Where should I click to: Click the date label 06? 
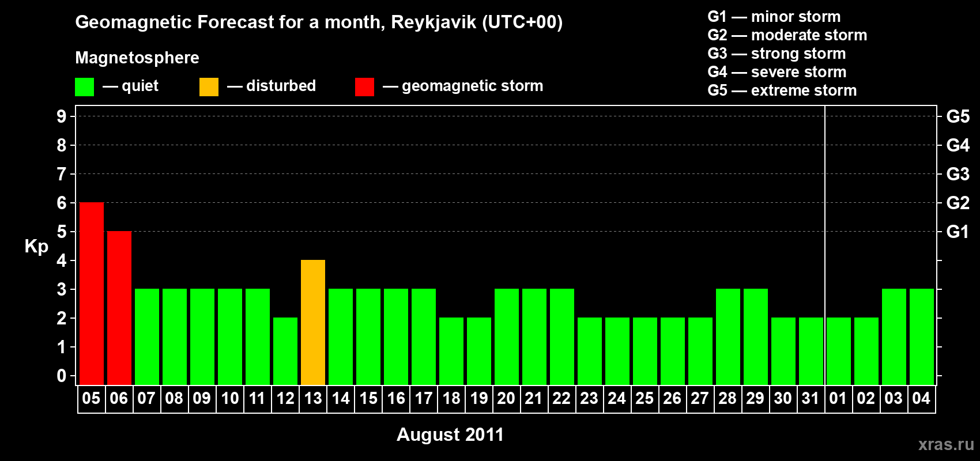coord(119,399)
